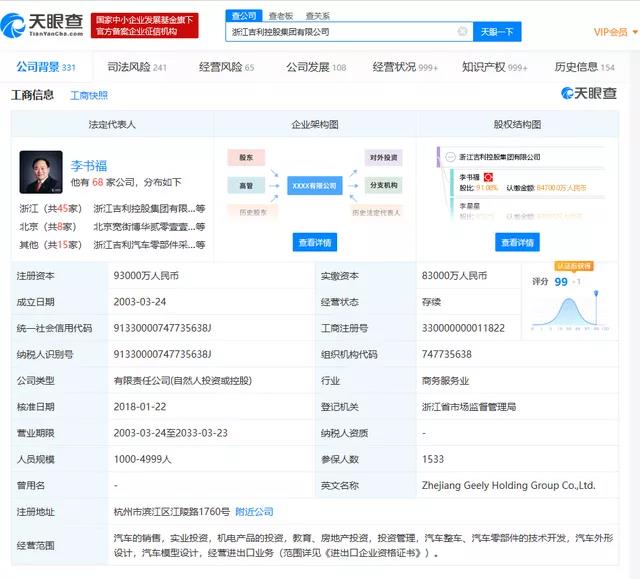Click registered capital value 93000万人民币

tap(146, 275)
